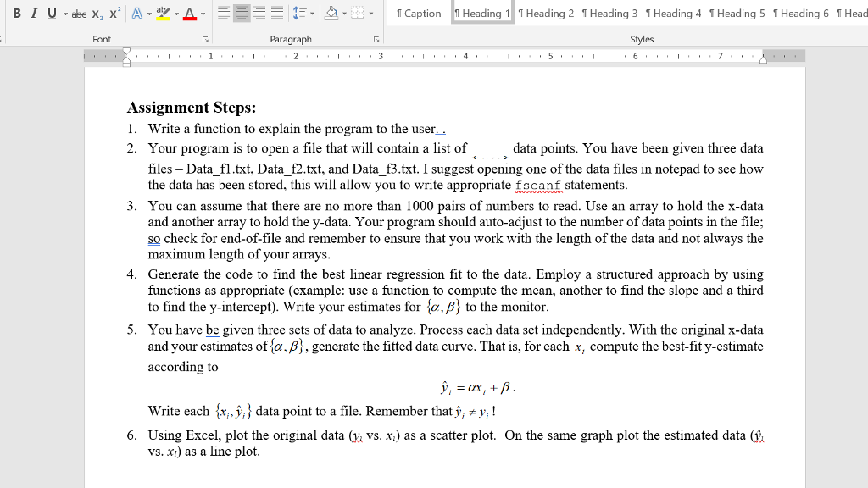Toggle justify alignment for the paragraph
Screen dimensions: 868x488
click(x=277, y=13)
